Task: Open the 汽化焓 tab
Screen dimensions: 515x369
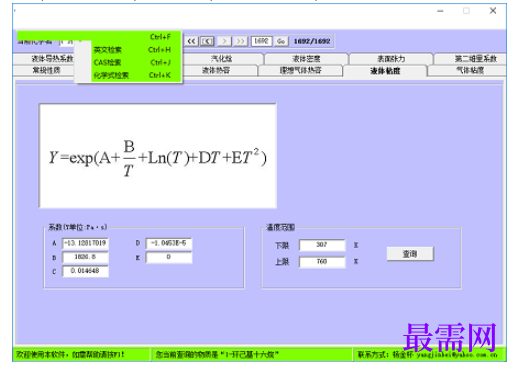Action: 222,59
